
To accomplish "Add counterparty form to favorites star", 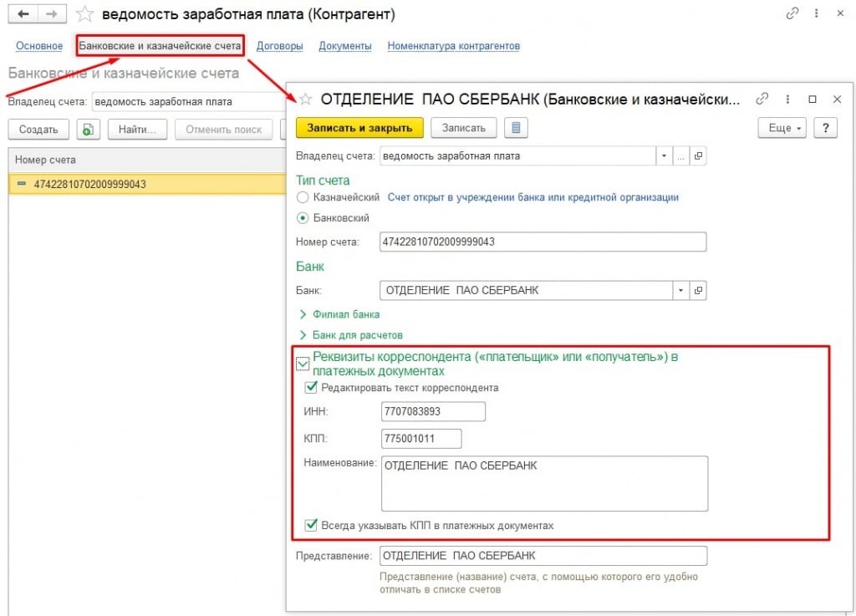I will point(84,14).
